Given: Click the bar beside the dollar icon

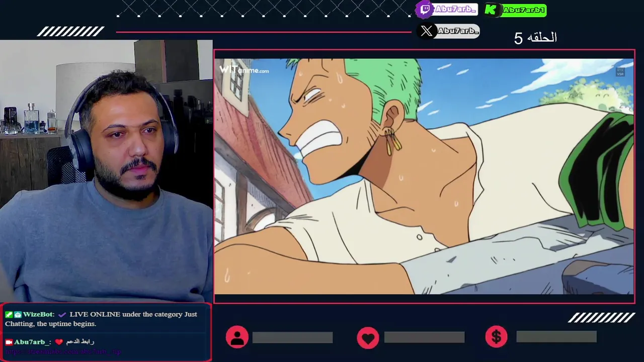Looking at the screenshot, I should pyautogui.click(x=556, y=336).
